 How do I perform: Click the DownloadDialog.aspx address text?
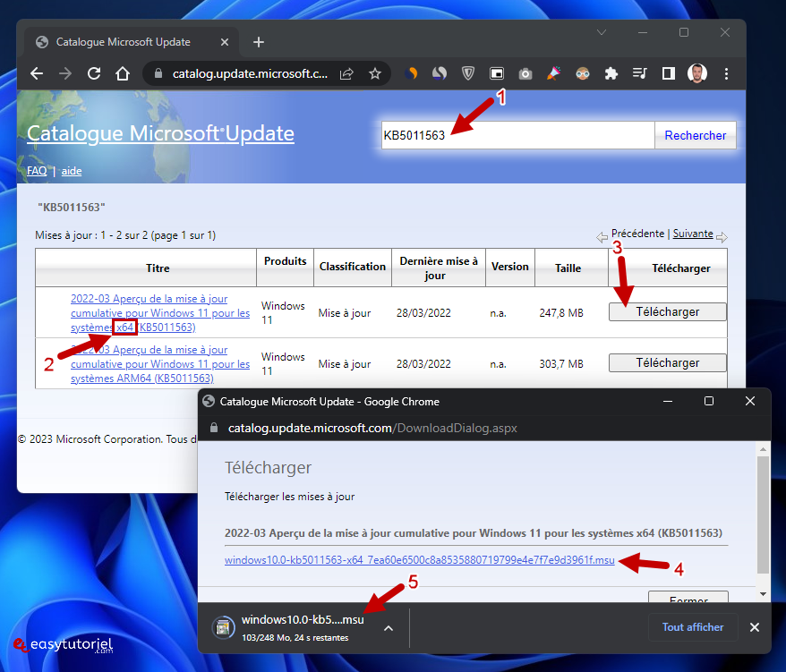click(372, 428)
